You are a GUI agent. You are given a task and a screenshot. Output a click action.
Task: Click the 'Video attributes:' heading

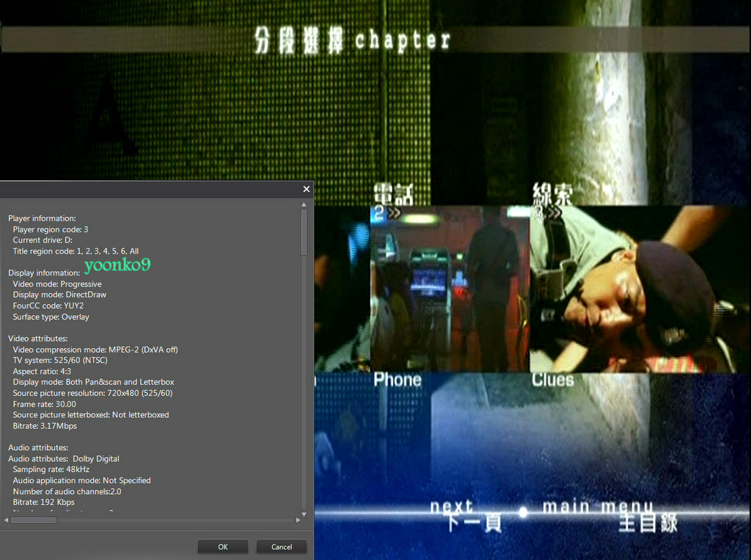coord(38,339)
